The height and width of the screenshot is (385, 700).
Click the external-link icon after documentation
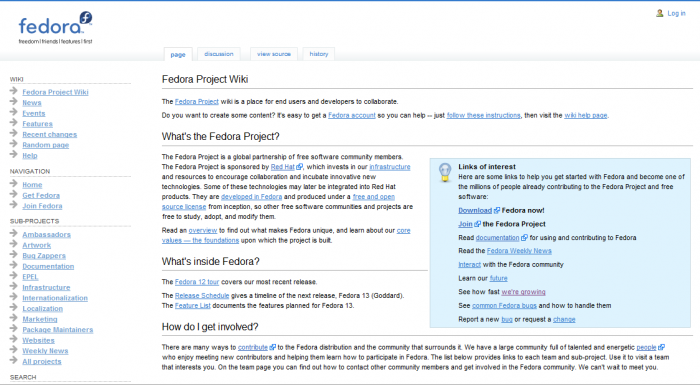tap(524, 238)
